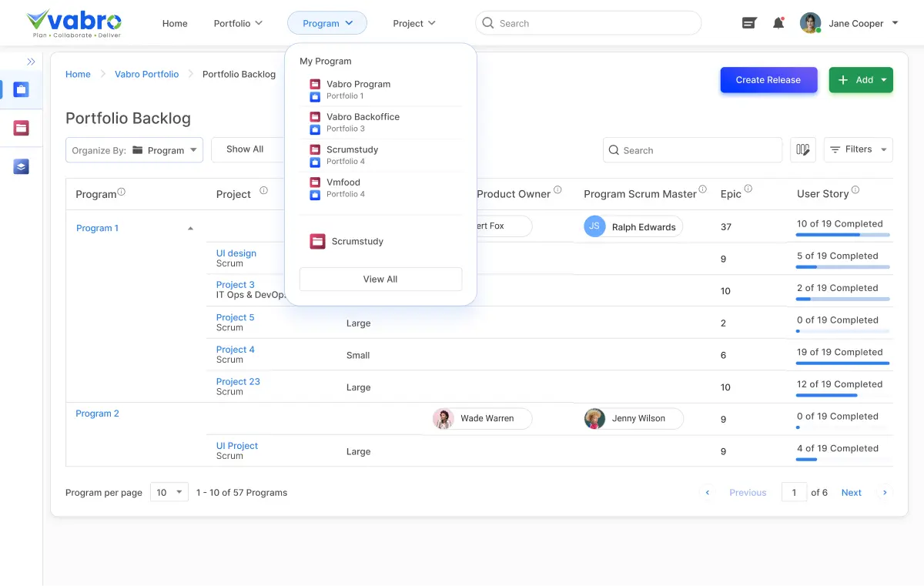Open the Organize By dropdown
This screenshot has width=924, height=586.
(x=133, y=149)
